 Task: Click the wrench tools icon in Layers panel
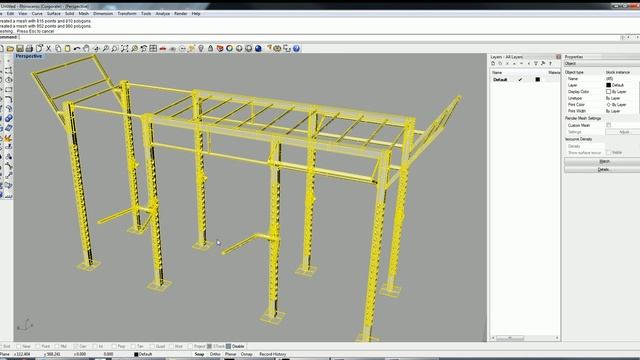pyautogui.click(x=543, y=64)
